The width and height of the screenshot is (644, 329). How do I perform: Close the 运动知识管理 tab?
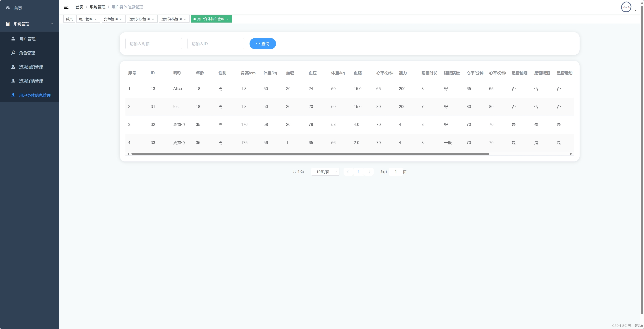(153, 19)
